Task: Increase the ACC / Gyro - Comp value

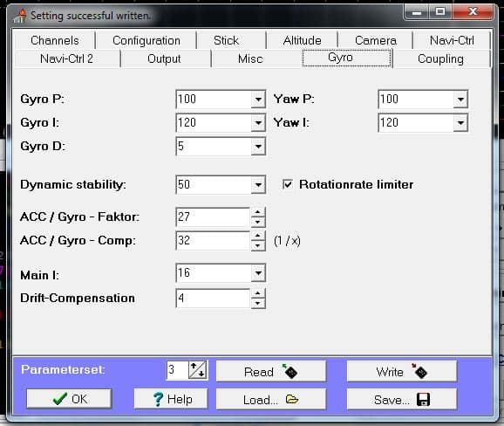Action: [258, 236]
